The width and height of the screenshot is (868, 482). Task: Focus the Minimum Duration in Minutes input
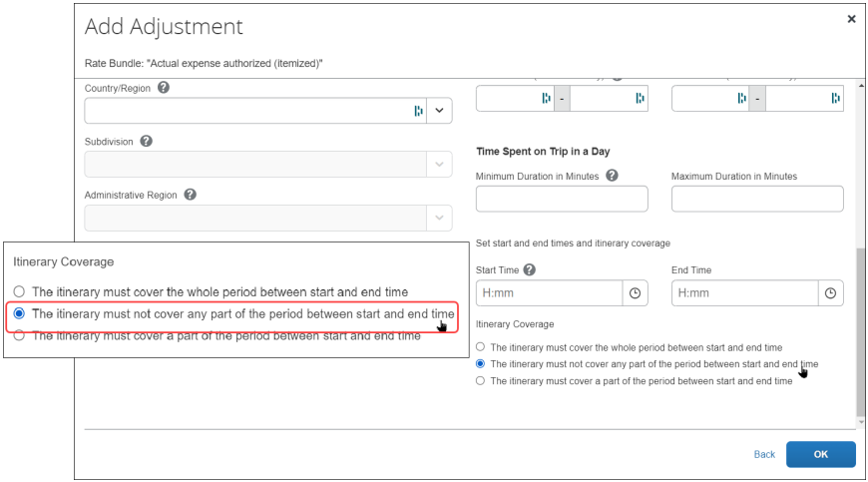pyautogui.click(x=562, y=199)
